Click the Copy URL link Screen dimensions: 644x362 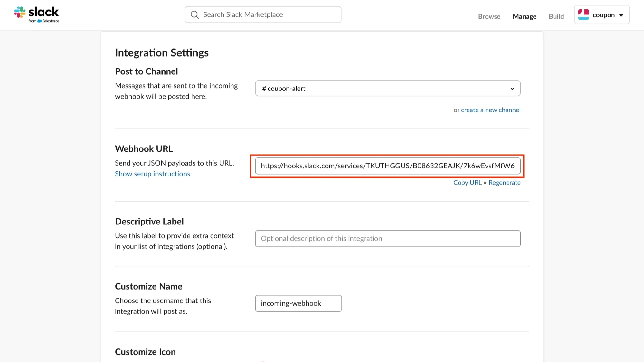pos(467,183)
